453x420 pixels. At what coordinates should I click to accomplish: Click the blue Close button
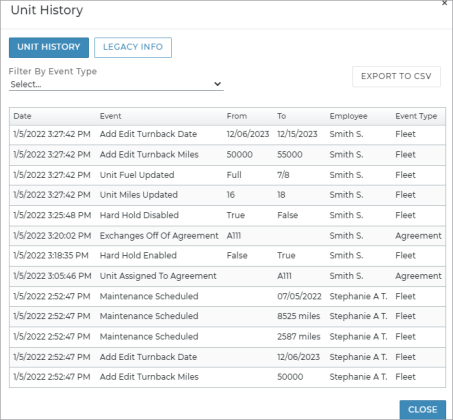click(x=423, y=409)
